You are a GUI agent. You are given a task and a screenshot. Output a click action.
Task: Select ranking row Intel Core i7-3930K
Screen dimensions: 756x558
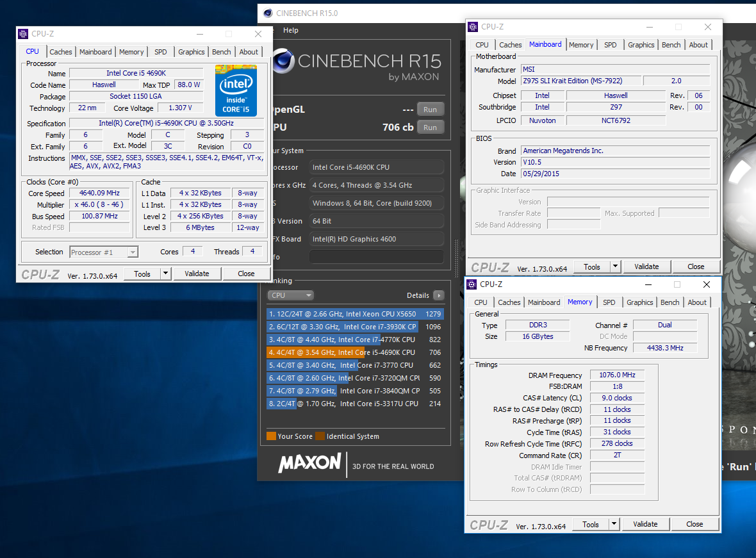(355, 327)
